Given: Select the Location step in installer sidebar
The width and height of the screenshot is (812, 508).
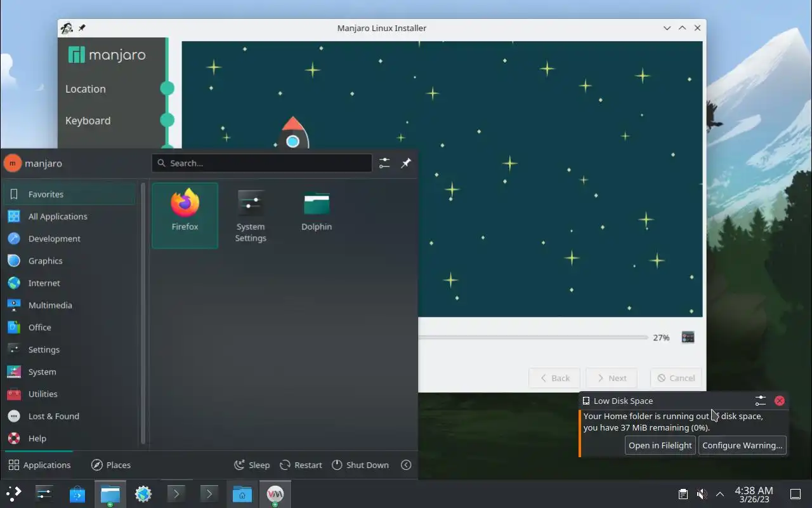Looking at the screenshot, I should coord(86,89).
